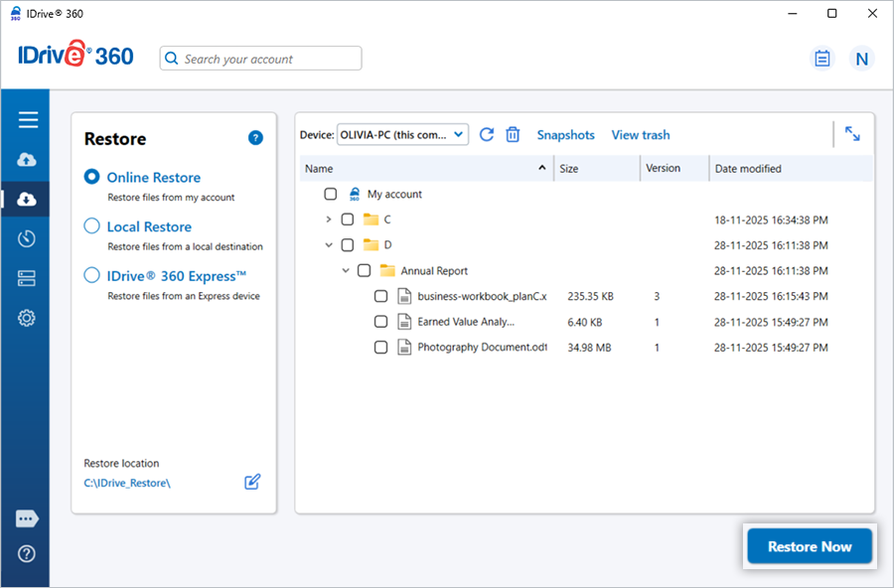Select IDrive 360 Express restore option
The image size is (894, 588).
(x=92, y=276)
